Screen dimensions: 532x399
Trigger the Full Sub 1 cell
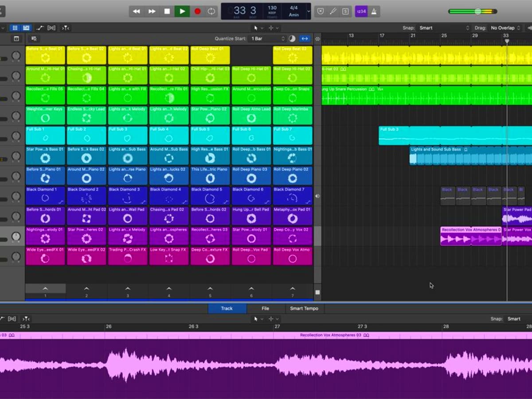click(x=45, y=135)
